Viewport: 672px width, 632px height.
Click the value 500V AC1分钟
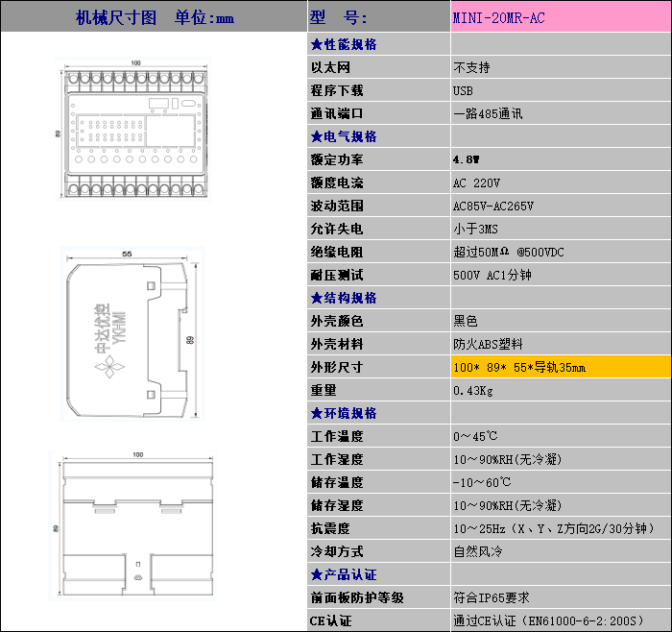tap(492, 275)
